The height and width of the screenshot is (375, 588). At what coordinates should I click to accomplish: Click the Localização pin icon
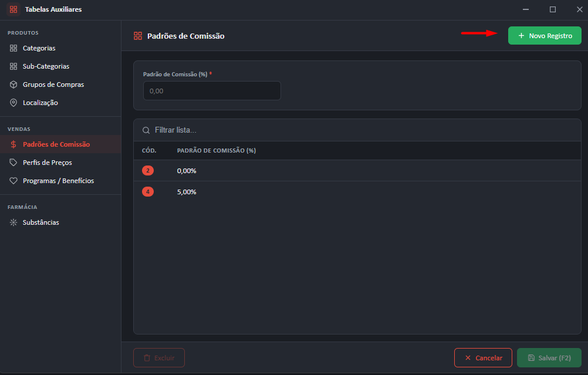[x=13, y=103]
